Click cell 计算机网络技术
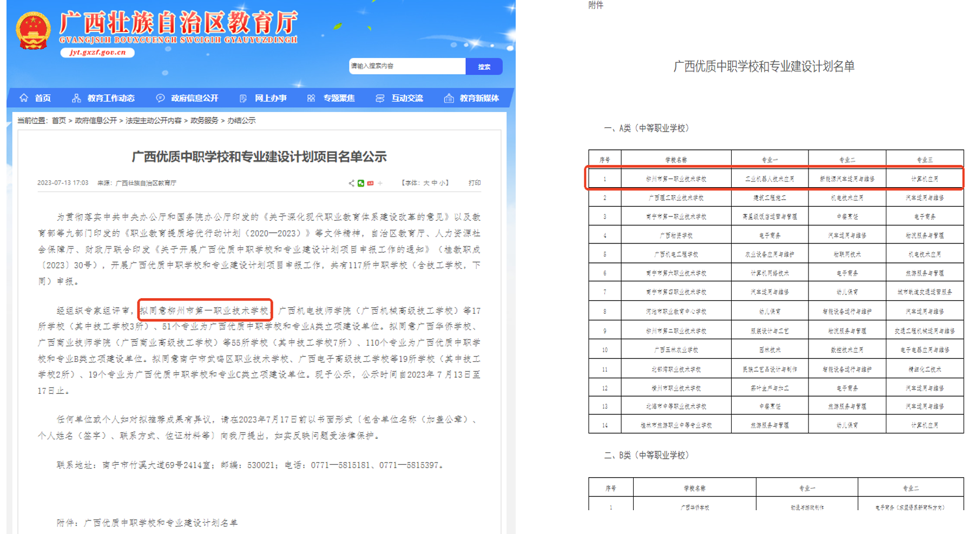980x534 pixels. click(769, 273)
